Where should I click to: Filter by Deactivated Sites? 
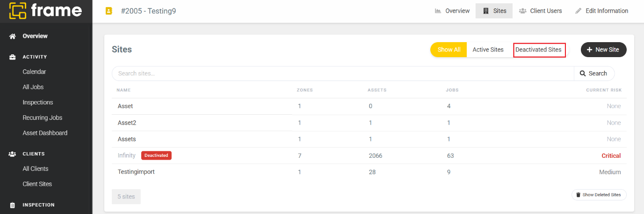pos(538,50)
